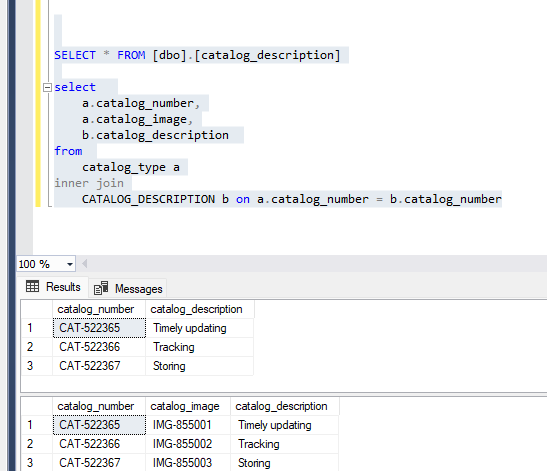The image size is (547, 471).
Task: Select catalog_number header in second grid
Action: click(99, 406)
